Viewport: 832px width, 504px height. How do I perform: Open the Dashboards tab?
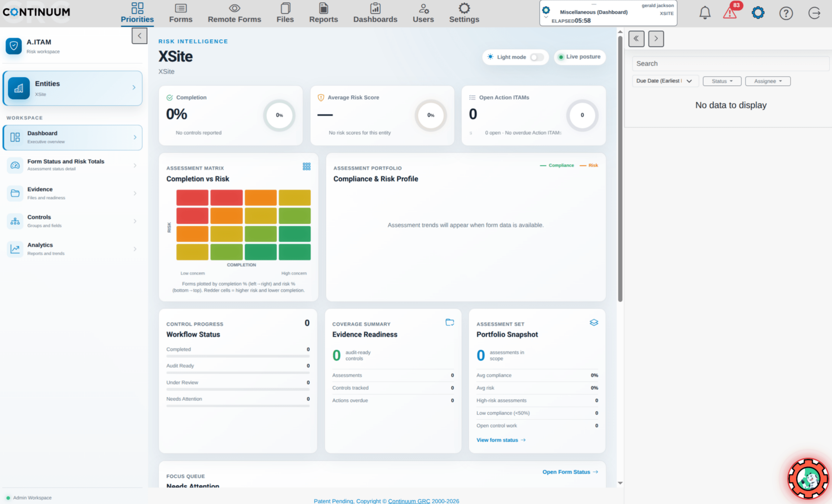click(375, 13)
